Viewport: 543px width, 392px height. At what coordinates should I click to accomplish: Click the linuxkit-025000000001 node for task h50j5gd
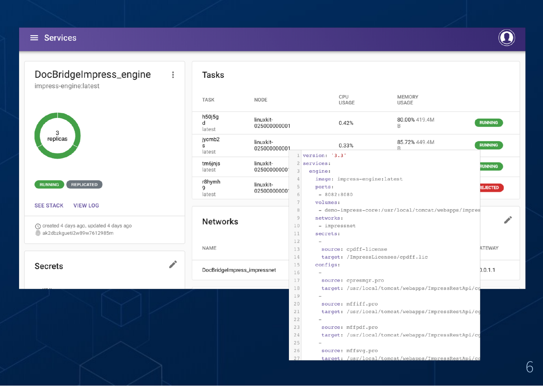tap(272, 123)
